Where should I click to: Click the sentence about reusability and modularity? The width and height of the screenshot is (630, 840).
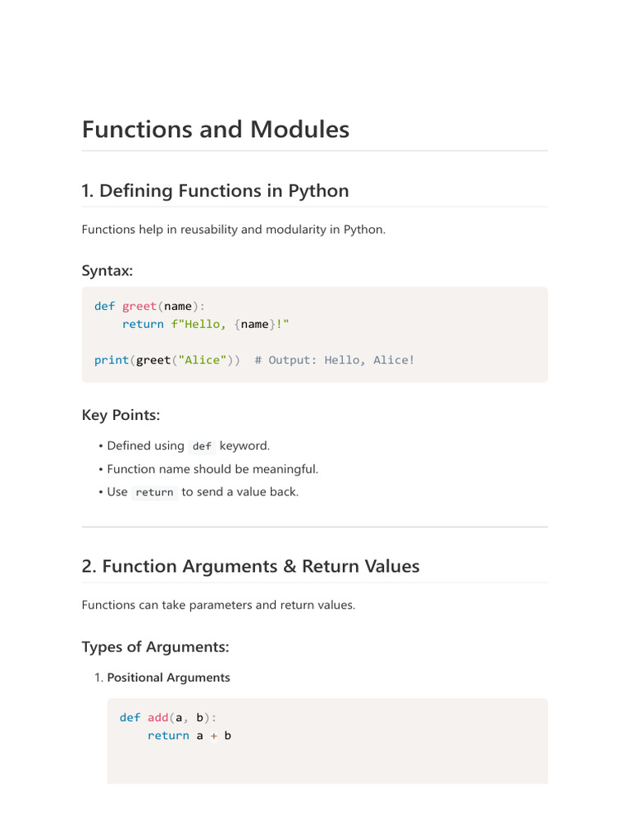233,230
